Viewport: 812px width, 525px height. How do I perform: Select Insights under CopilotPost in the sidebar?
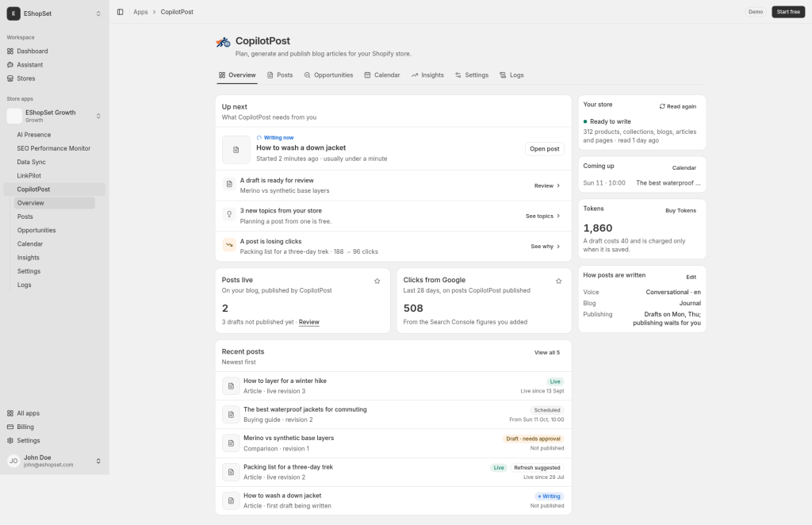pyautogui.click(x=55, y=258)
